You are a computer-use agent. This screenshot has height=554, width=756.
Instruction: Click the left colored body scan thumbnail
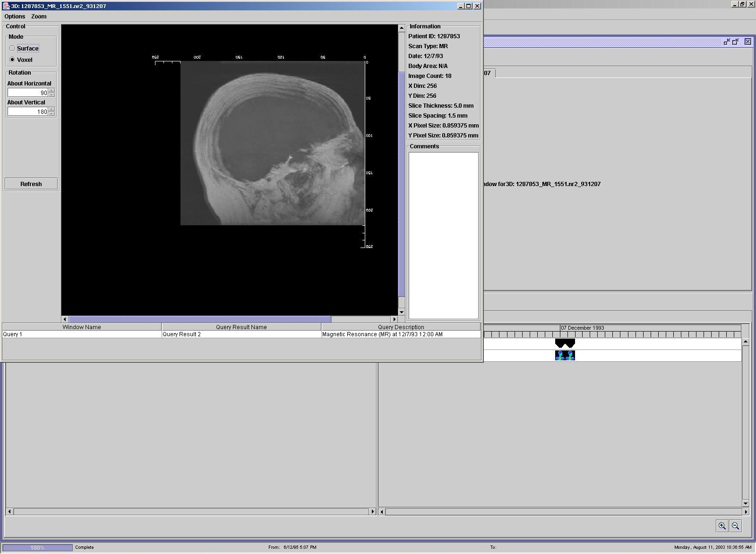pos(560,355)
